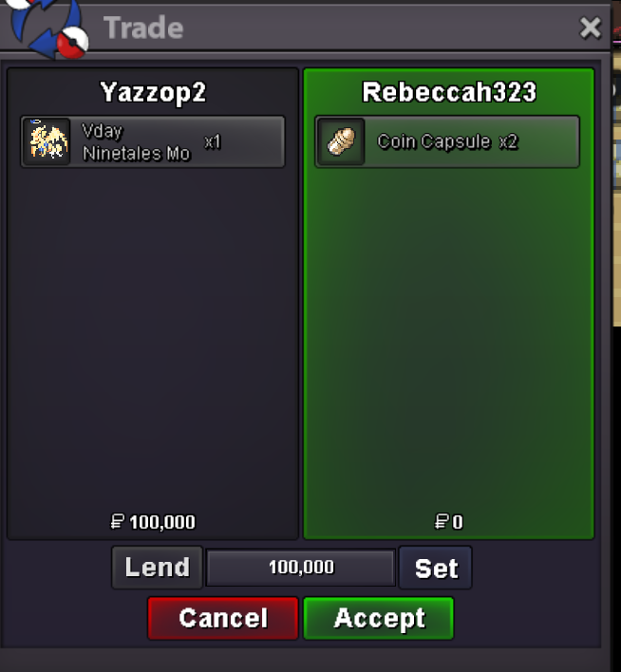Click the Trade window title text
Screen dimensions: 621x672
point(143,28)
